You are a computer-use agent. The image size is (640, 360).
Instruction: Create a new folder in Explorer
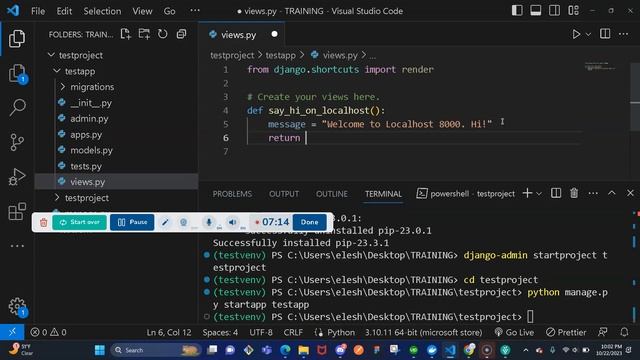144,34
